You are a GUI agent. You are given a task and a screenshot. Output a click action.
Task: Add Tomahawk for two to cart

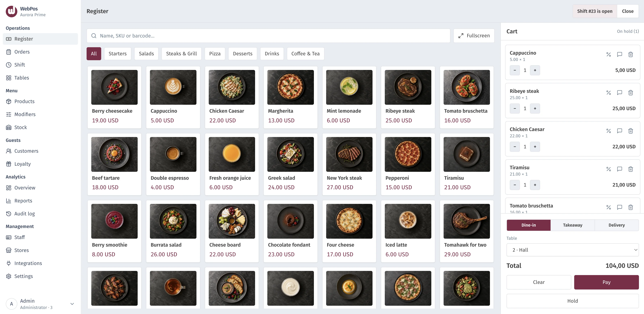tap(466, 231)
